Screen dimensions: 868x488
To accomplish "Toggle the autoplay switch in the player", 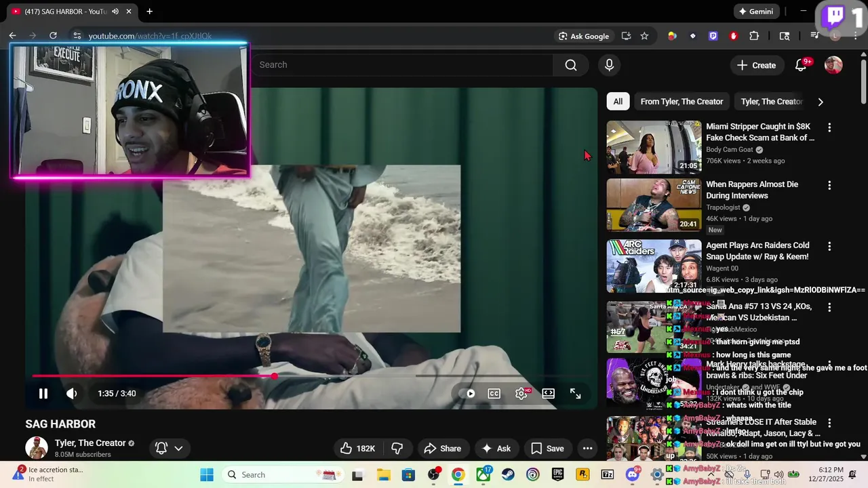I will point(467,393).
